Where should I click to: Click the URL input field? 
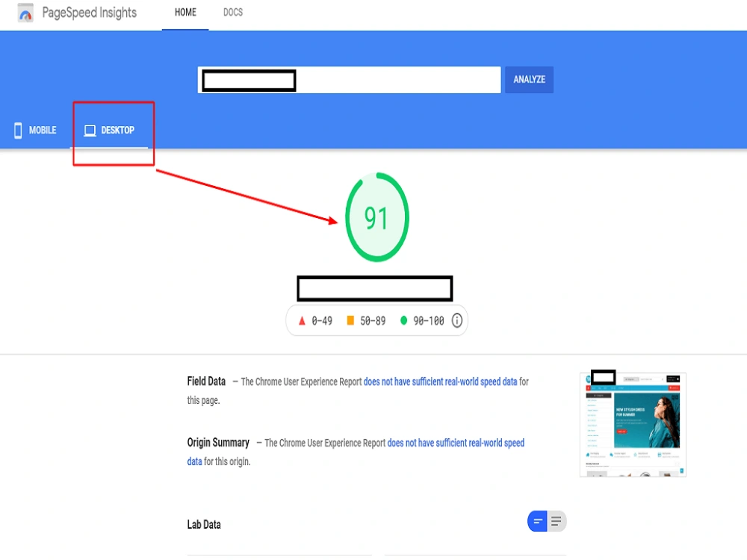(349, 80)
